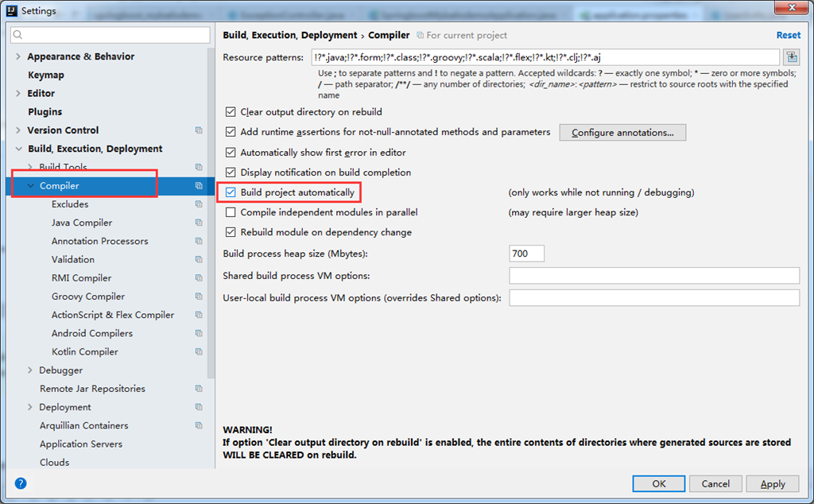Select Validation in settings tree
Screen dimensions: 814x504
coord(72,259)
